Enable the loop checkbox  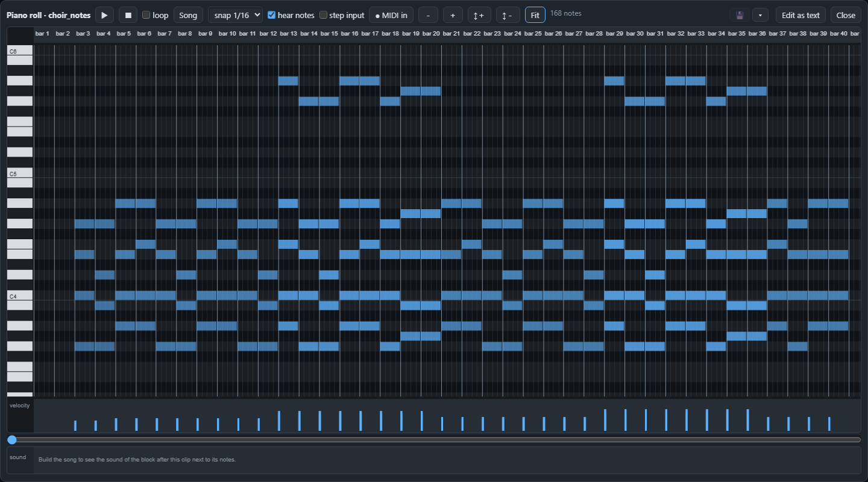146,15
